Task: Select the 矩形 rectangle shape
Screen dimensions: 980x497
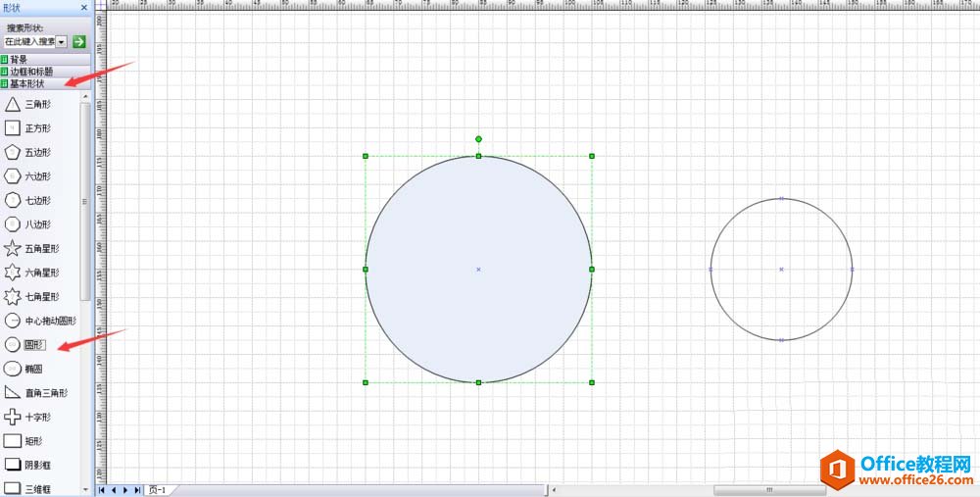Action: tap(24, 441)
